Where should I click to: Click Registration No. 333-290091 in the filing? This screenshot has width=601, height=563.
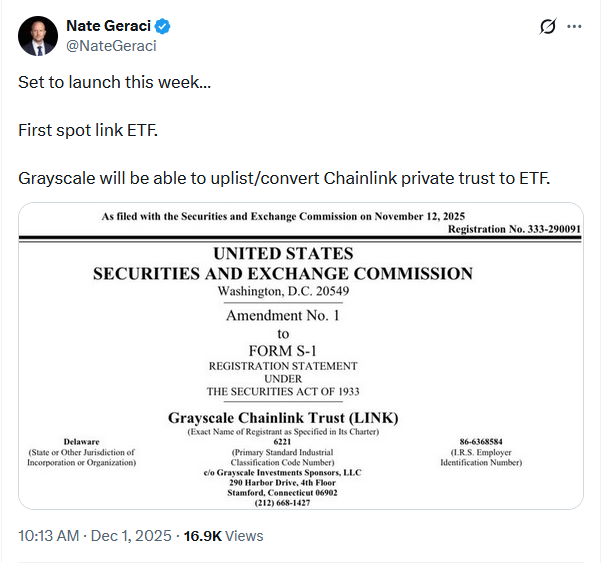coord(514,229)
